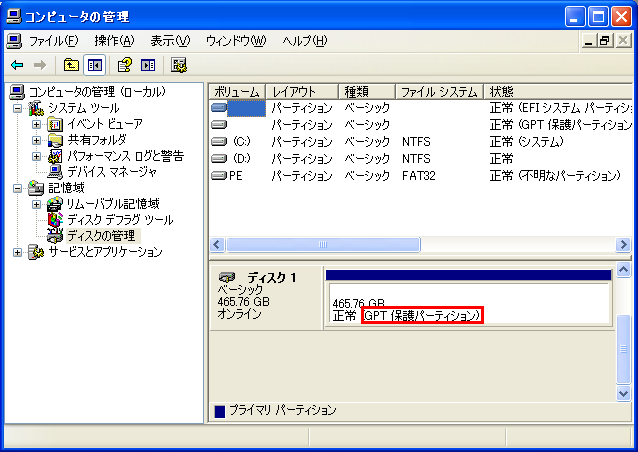Click NTFS cell in the (D:) row
638x452 pixels.
tap(416, 159)
